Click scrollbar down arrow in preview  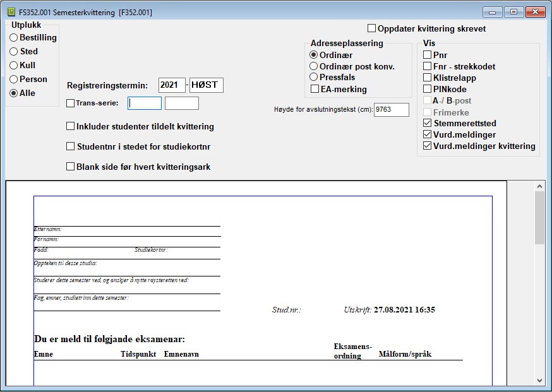pos(539,381)
